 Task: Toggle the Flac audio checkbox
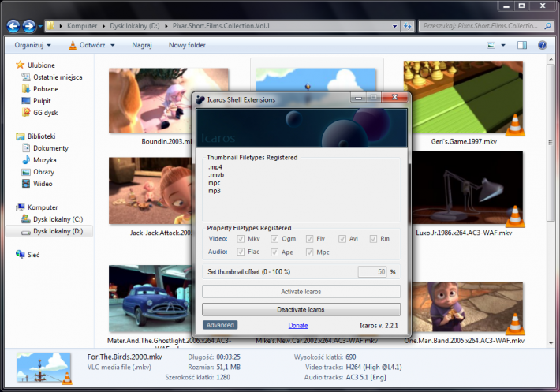click(241, 252)
